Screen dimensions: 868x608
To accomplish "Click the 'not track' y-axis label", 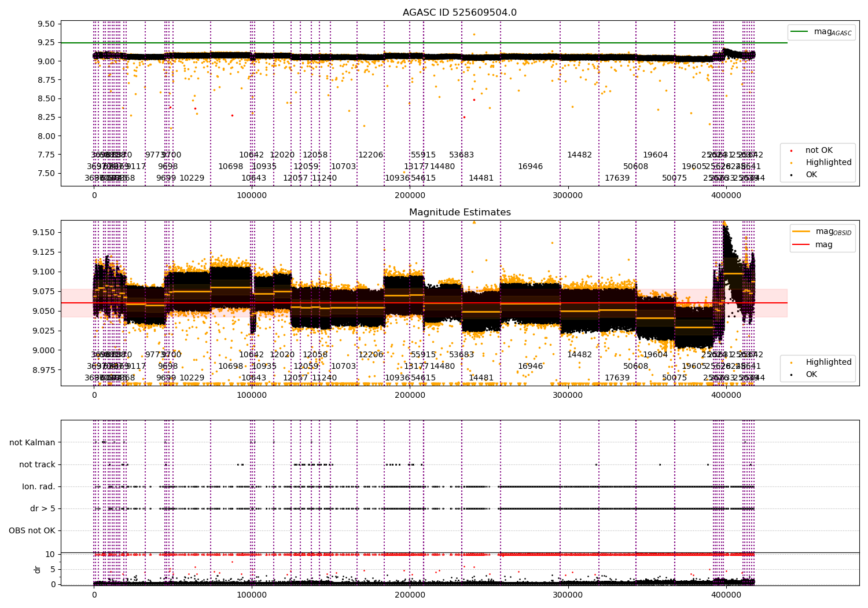I will 37,464.
